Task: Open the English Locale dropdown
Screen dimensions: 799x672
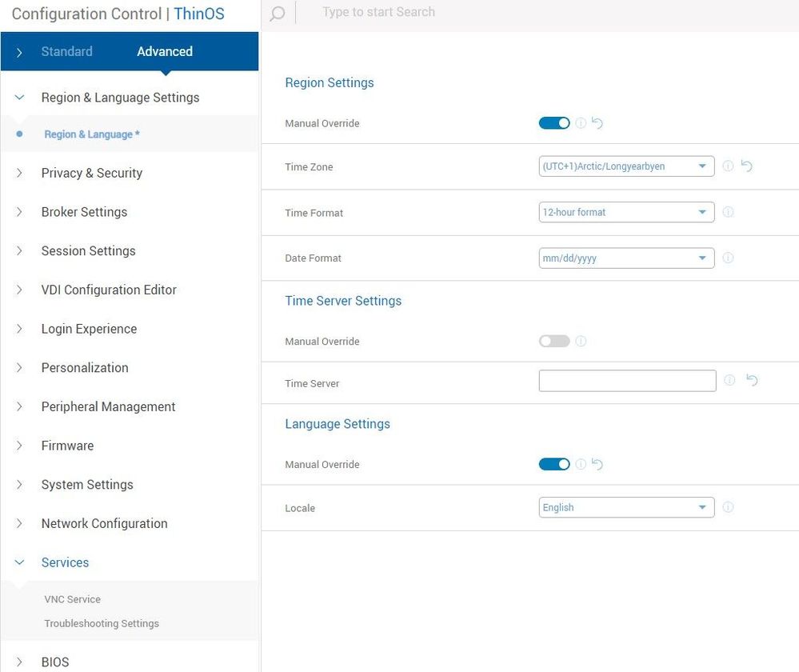Action: (627, 507)
